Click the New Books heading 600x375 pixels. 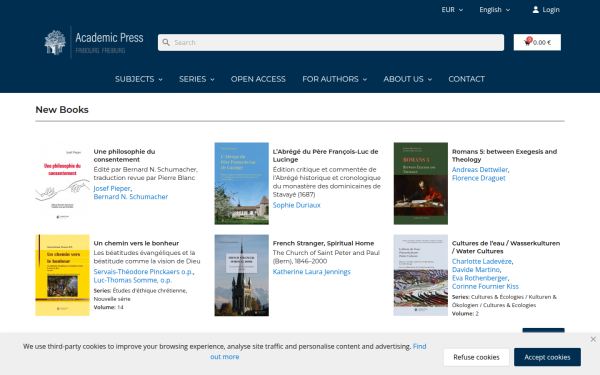62,110
